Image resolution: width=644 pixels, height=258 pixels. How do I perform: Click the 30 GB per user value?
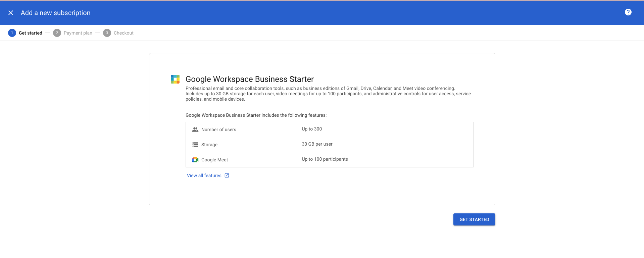(x=317, y=144)
